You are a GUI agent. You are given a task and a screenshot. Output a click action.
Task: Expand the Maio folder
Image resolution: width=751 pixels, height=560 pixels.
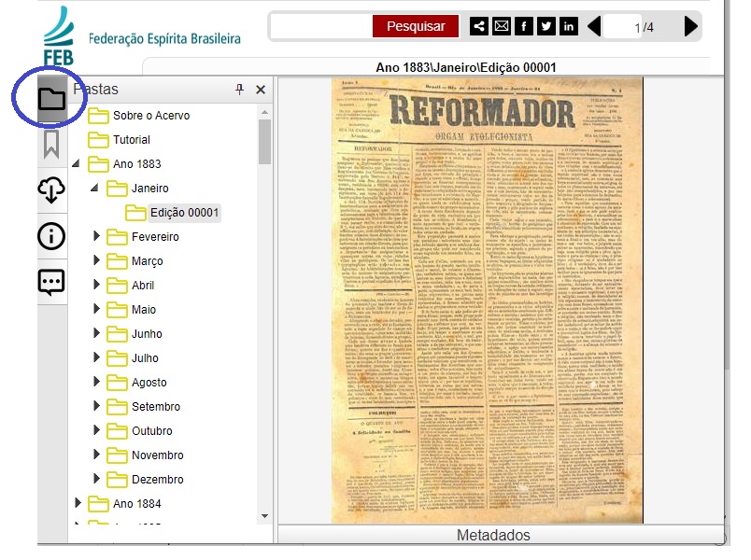click(96, 308)
